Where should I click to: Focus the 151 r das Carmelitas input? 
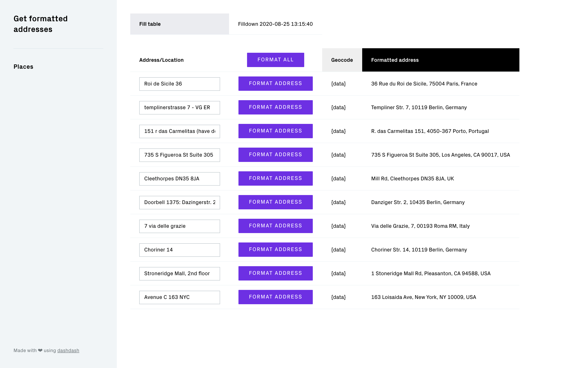click(x=179, y=131)
